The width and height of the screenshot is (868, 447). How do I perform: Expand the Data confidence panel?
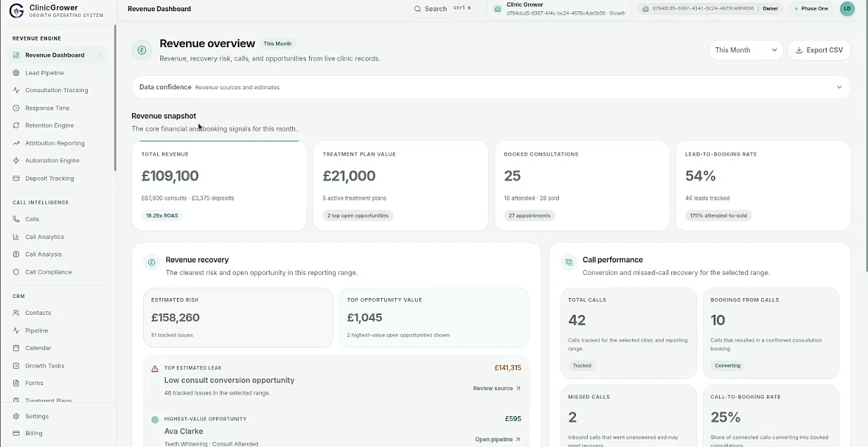click(491, 87)
